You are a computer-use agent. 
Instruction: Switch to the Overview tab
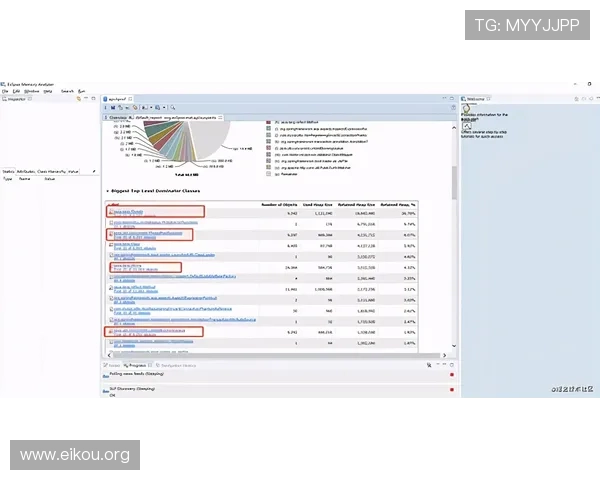[x=119, y=117]
